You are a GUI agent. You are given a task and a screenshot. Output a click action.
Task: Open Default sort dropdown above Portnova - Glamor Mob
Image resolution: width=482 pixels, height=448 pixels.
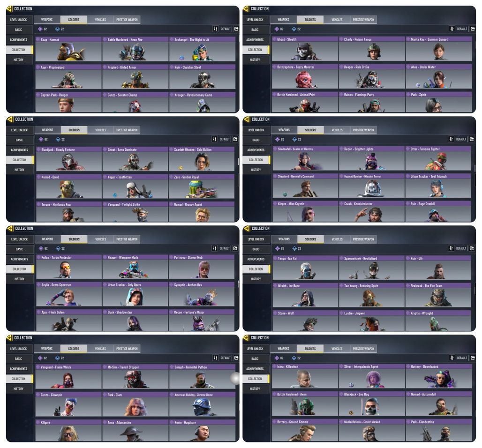225,248
